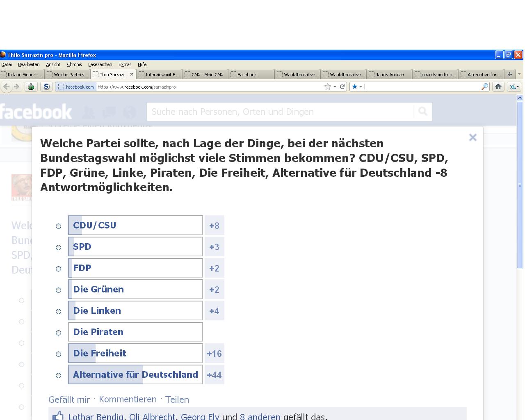Show the 8 anderen who liked

point(260,416)
